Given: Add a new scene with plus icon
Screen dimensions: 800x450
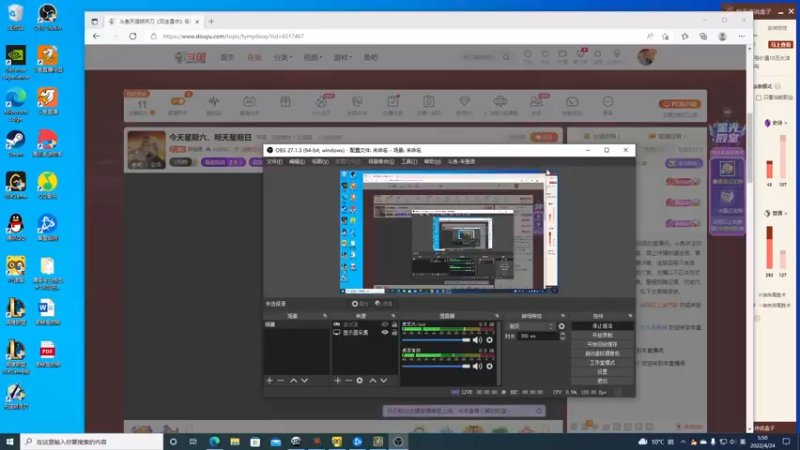Looking at the screenshot, I should [269, 381].
